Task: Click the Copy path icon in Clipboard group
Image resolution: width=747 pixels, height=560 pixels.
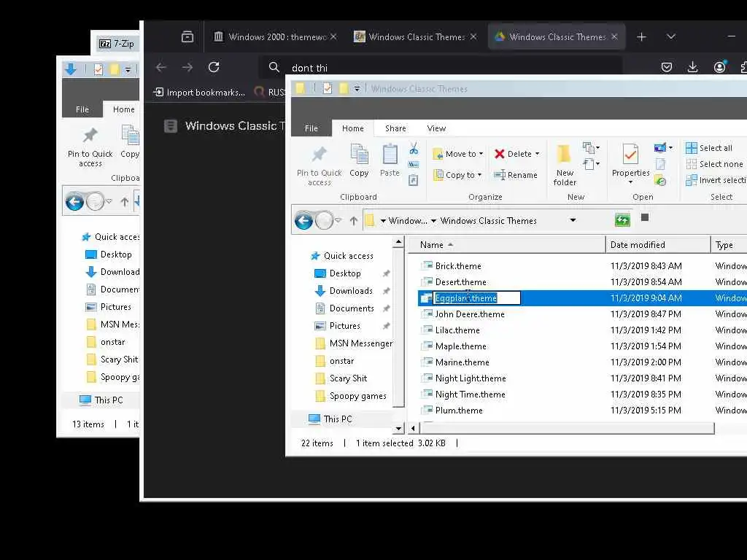Action: pos(414,165)
